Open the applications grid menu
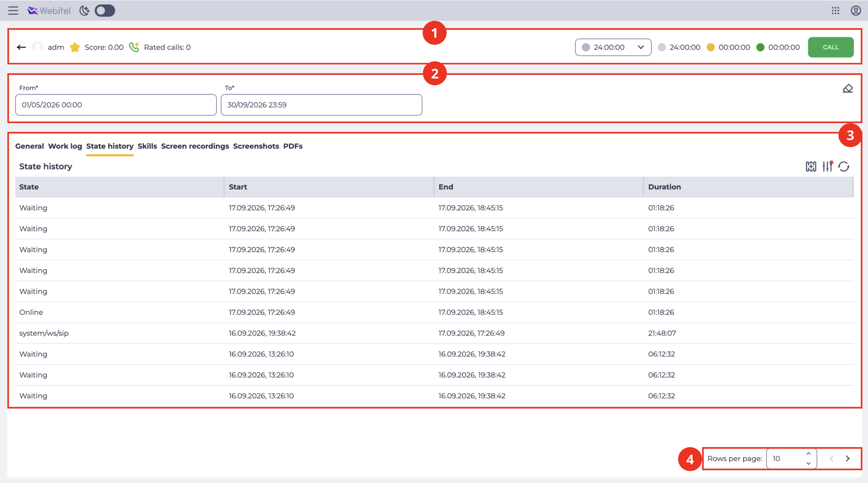Image resolution: width=868 pixels, height=483 pixels. tap(835, 11)
